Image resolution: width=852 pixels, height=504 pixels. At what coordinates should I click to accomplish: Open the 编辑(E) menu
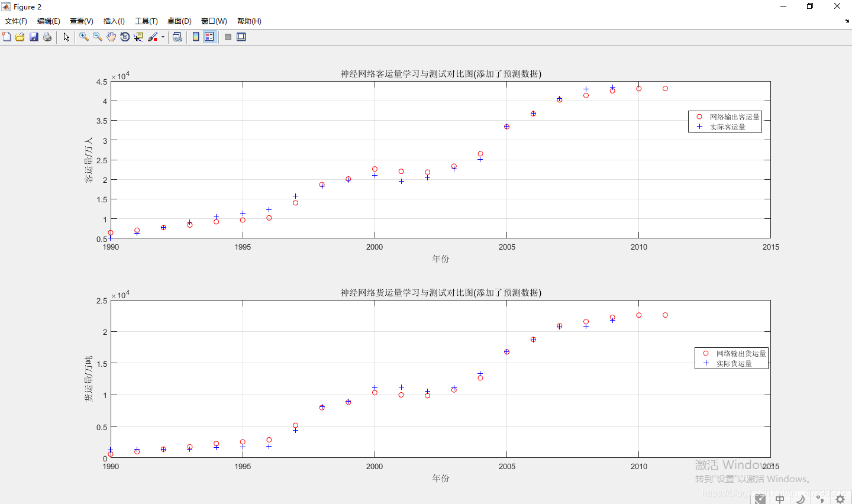(49, 21)
